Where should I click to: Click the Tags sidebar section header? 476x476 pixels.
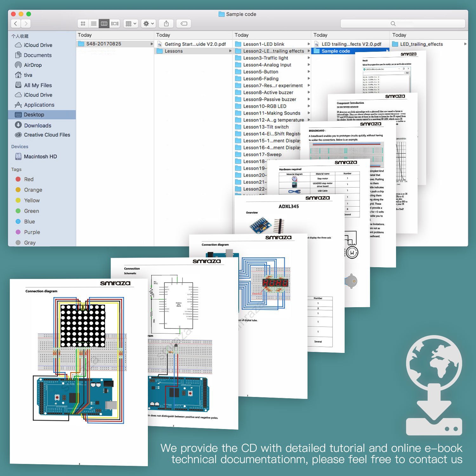pos(17,169)
